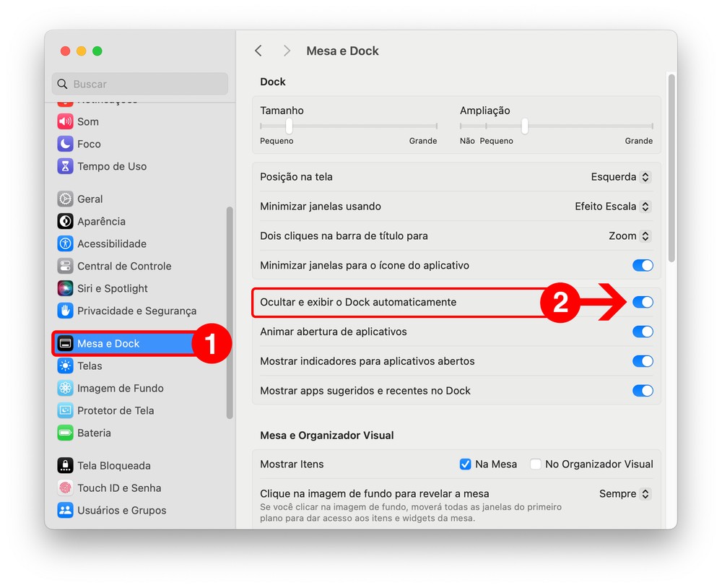Open the Sempre reveal desktop dropdown
This screenshot has width=722, height=588.
(625, 494)
